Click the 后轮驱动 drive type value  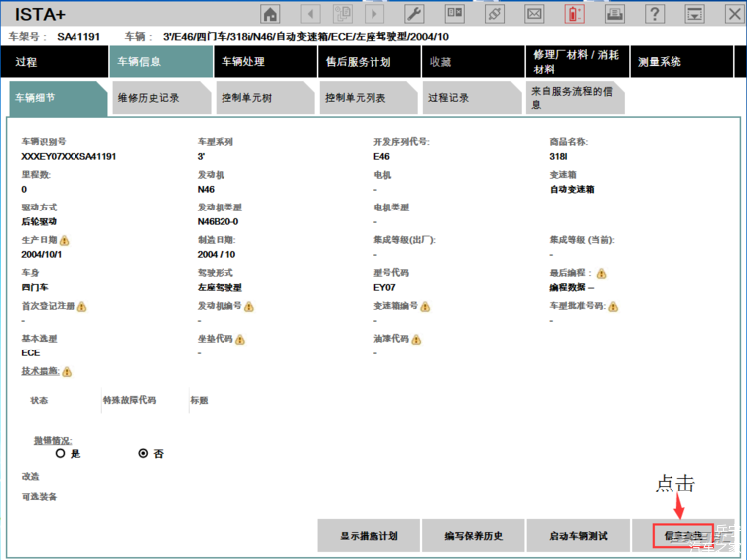click(x=39, y=221)
